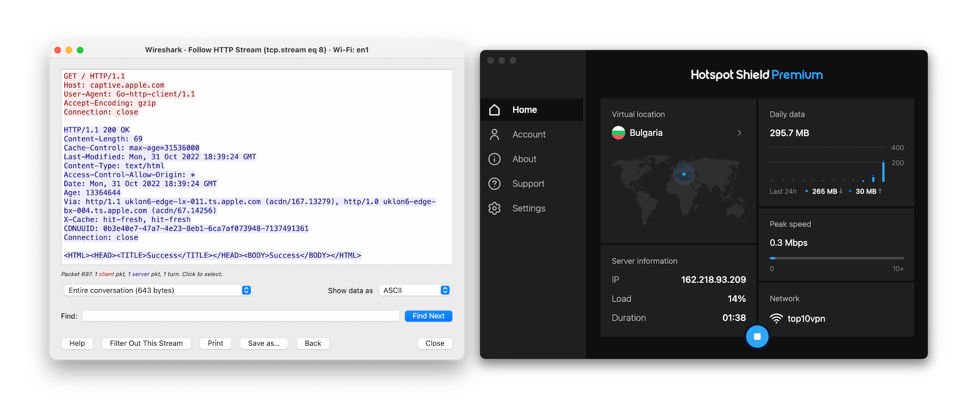980x420 pixels.
Task: Click the blue 'server' link in packet status
Action: coord(141,274)
